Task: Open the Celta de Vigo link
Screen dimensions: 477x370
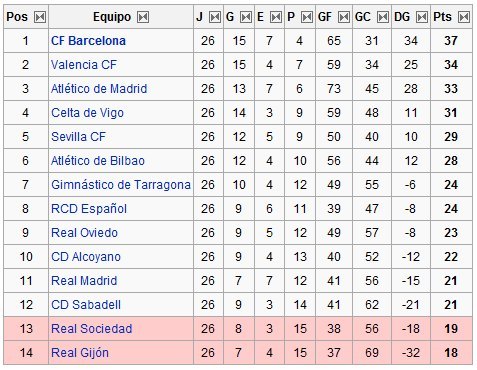Action: click(87, 113)
